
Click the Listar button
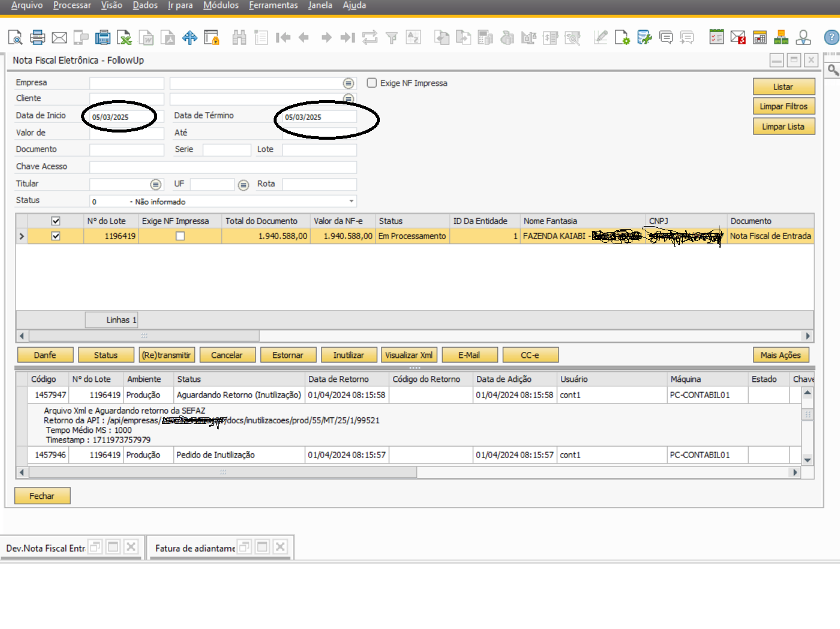tap(784, 86)
